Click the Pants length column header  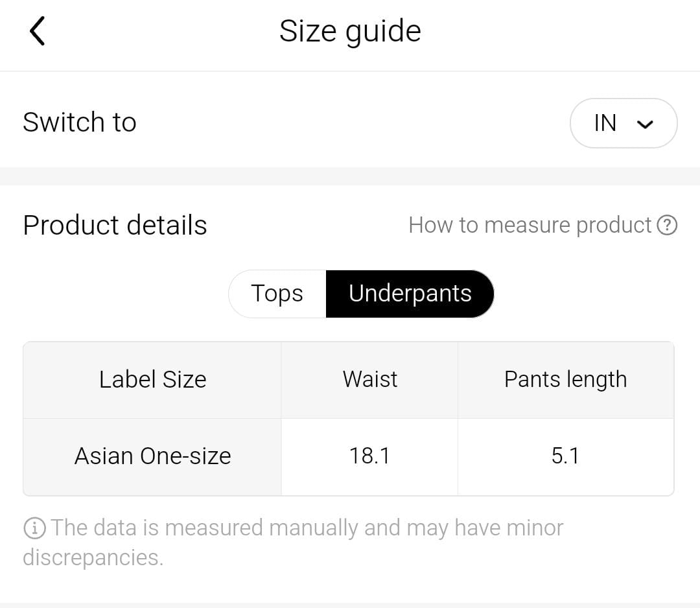point(566,380)
